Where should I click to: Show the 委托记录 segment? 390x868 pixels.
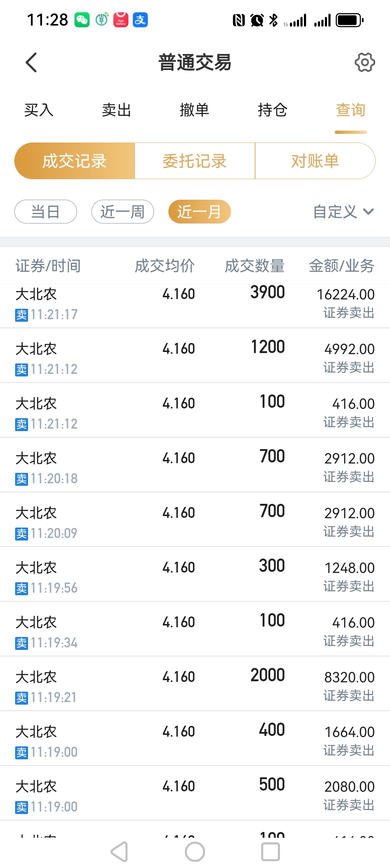click(x=195, y=161)
